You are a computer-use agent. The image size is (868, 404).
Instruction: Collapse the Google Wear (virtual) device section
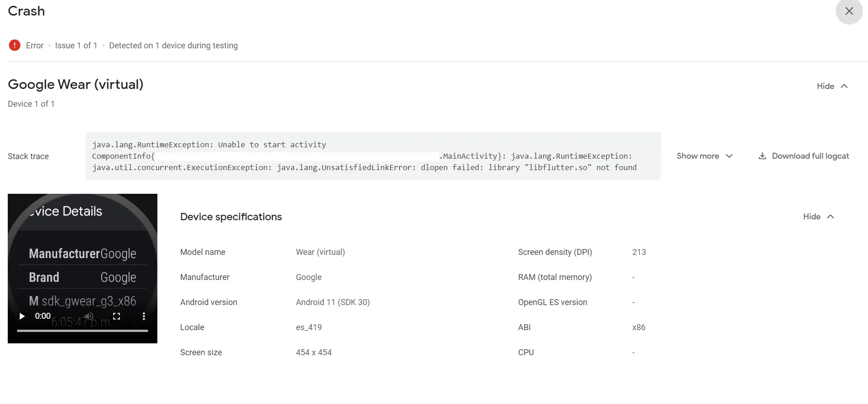pos(832,86)
